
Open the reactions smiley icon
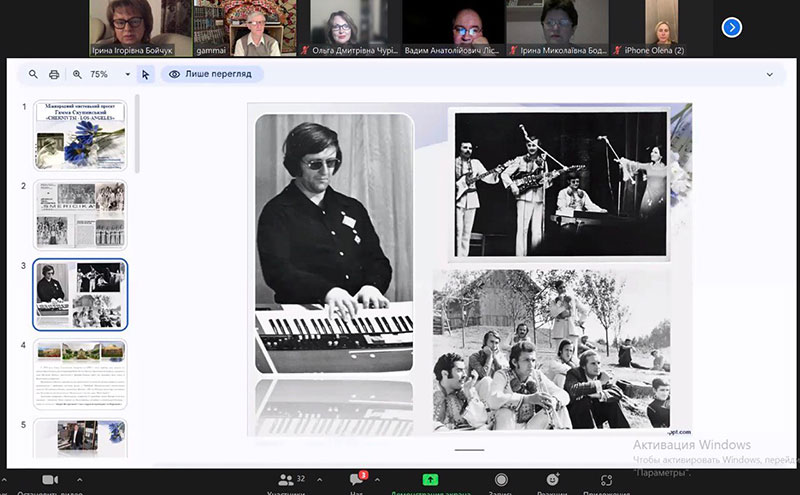(553, 480)
